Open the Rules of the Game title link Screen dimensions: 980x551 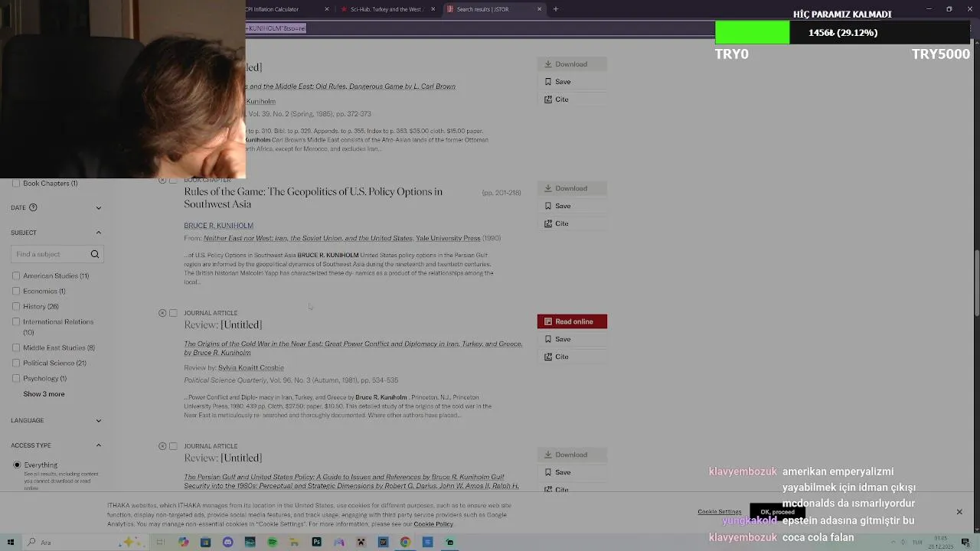tap(313, 197)
